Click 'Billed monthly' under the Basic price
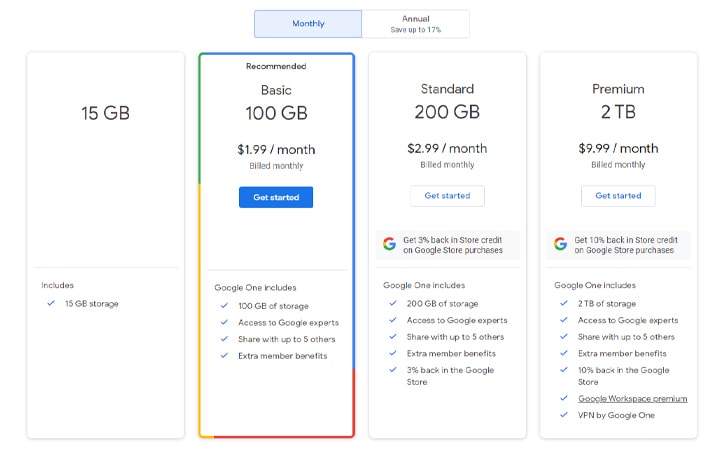 tap(276, 166)
